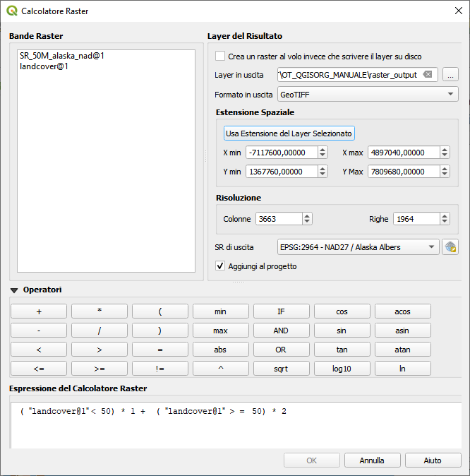Insert the less-or-equal operator

click(x=39, y=369)
